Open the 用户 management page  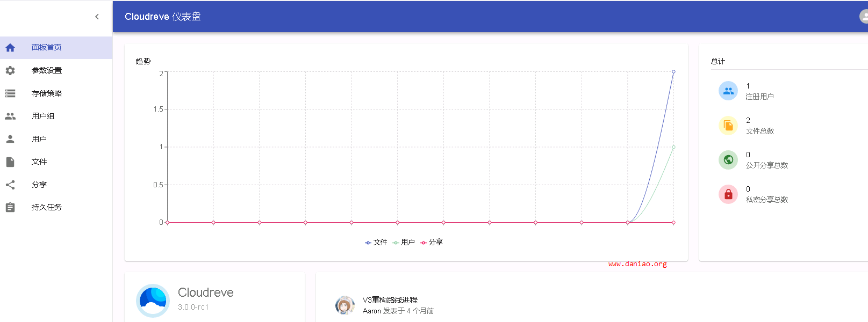56,139
